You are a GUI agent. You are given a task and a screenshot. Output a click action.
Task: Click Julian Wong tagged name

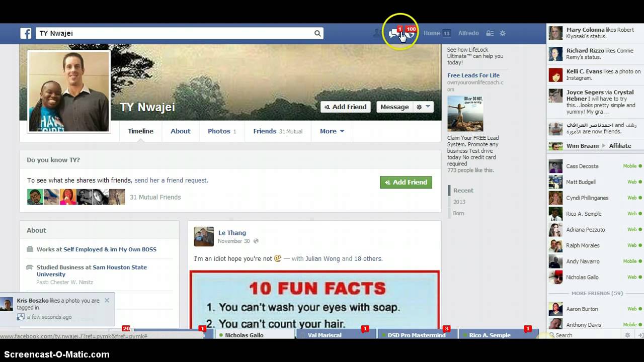323,258
